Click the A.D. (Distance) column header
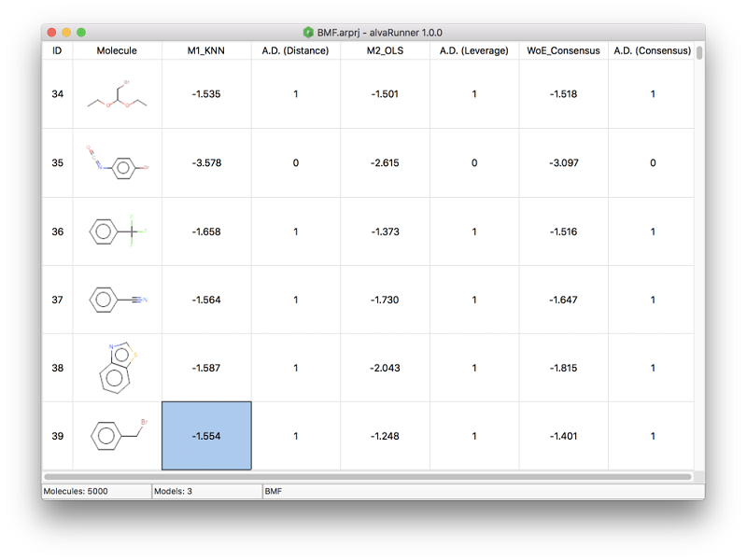This screenshot has width=747, height=560. coord(295,50)
